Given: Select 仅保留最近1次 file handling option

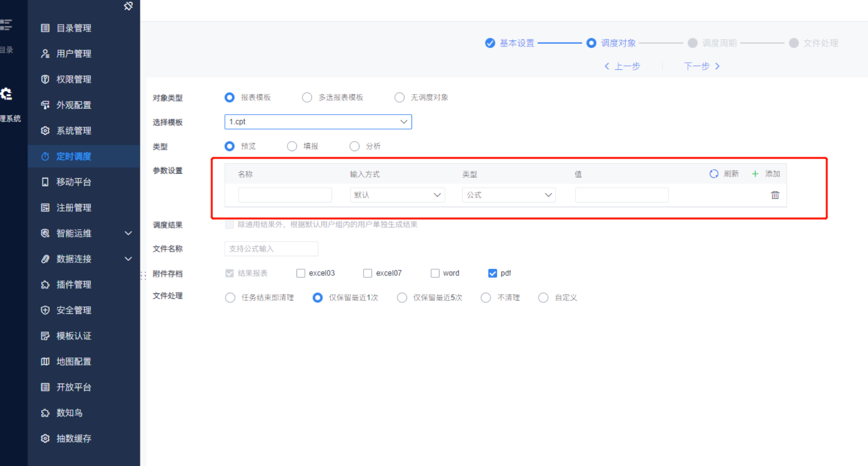Looking at the screenshot, I should [317, 298].
